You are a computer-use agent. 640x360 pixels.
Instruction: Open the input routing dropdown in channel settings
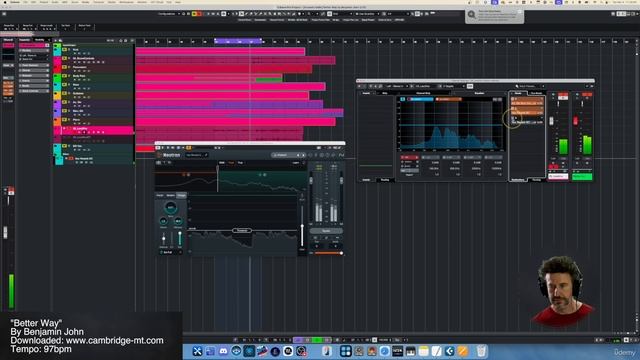click(x=396, y=86)
